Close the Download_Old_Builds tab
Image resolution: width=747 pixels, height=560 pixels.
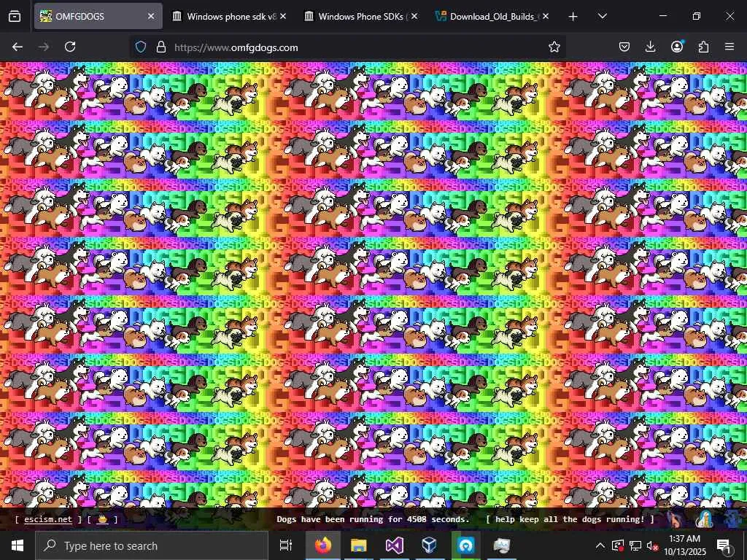546,16
